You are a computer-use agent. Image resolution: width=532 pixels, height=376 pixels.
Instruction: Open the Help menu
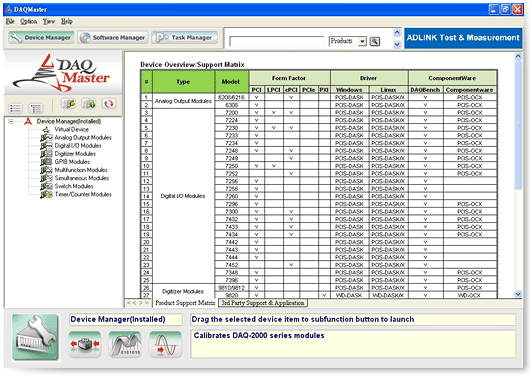[67, 21]
